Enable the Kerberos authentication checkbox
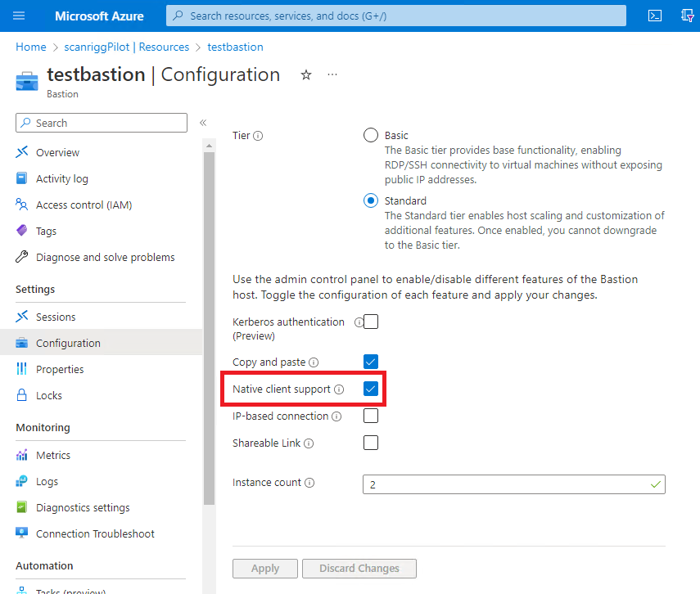Image resolution: width=700 pixels, height=594 pixels. (x=371, y=322)
